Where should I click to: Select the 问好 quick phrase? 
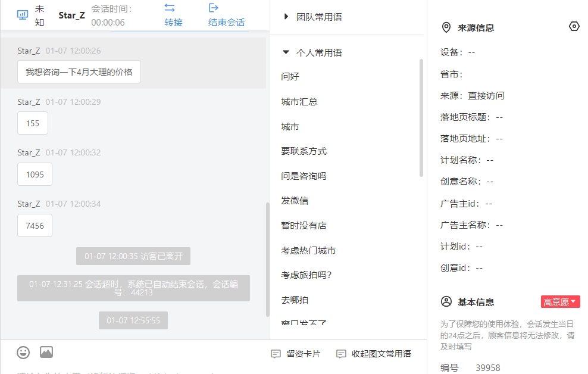tap(290, 76)
